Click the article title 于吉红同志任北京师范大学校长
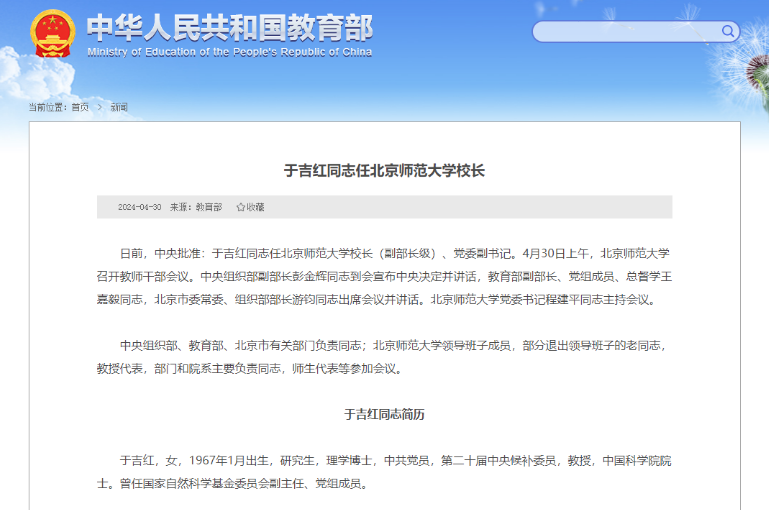Image resolution: width=769 pixels, height=510 pixels. tap(384, 171)
